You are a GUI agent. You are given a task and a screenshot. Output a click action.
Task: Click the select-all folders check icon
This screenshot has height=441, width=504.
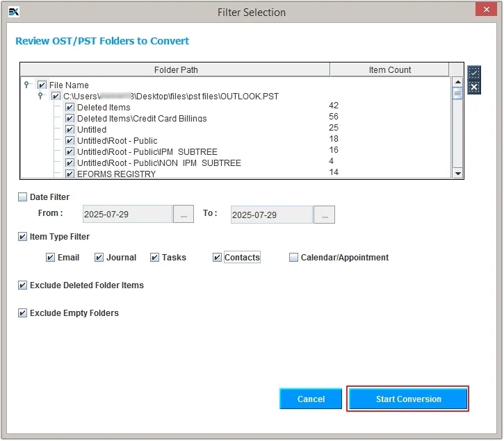[474, 73]
